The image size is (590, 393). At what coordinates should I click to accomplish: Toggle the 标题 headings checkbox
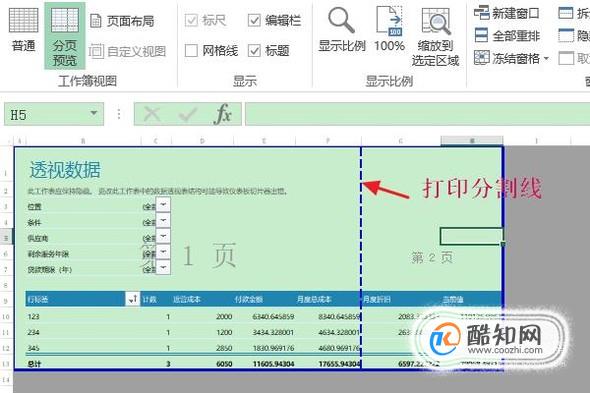(x=254, y=50)
